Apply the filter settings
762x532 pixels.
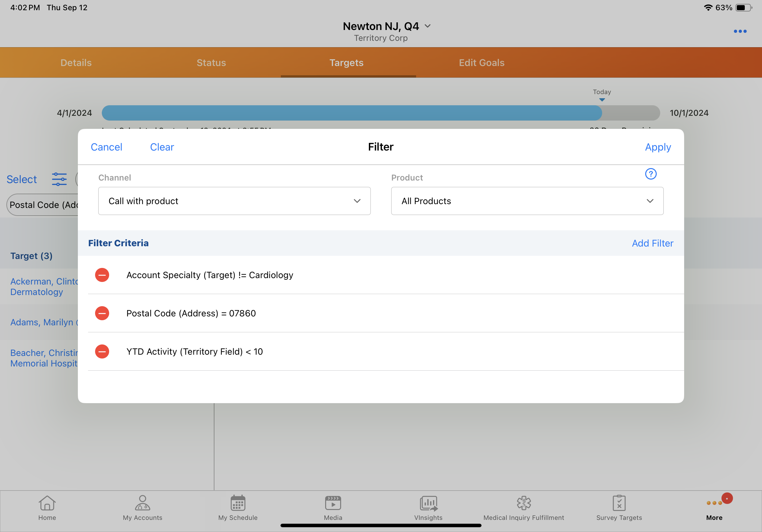657,147
